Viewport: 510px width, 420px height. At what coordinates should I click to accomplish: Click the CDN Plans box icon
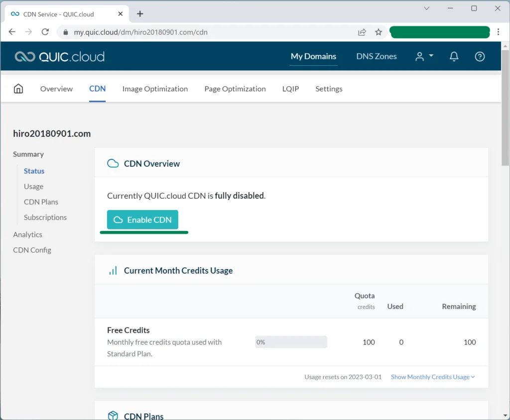(x=113, y=416)
